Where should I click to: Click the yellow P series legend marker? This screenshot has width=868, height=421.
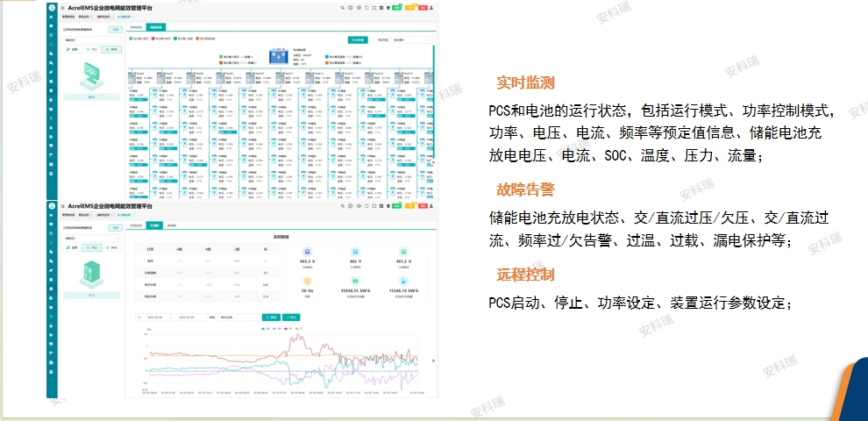pos(296,329)
